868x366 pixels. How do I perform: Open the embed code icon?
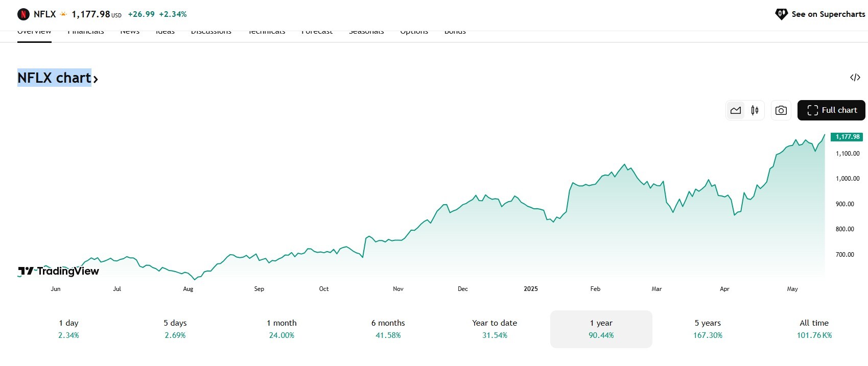(x=855, y=78)
